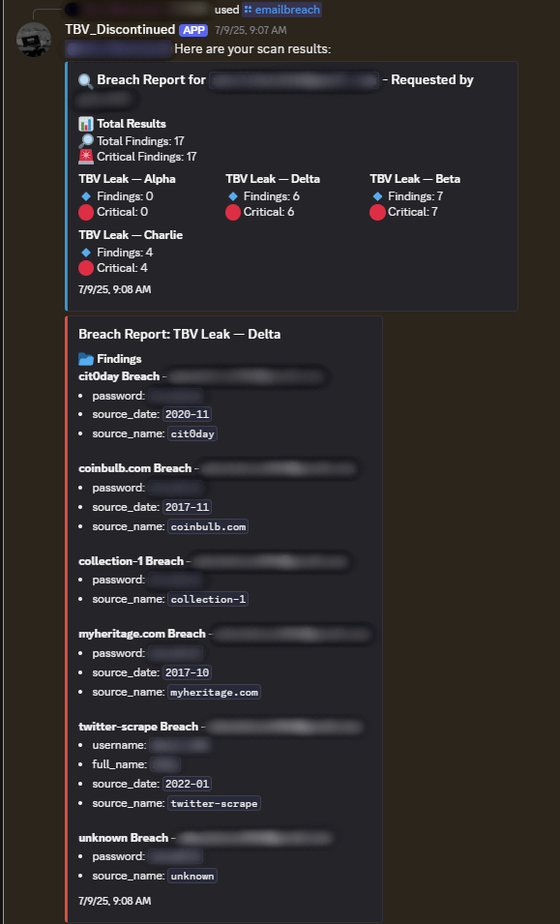The width and height of the screenshot is (560, 924).
Task: Click the unknown source_name code value
Action: [192, 876]
